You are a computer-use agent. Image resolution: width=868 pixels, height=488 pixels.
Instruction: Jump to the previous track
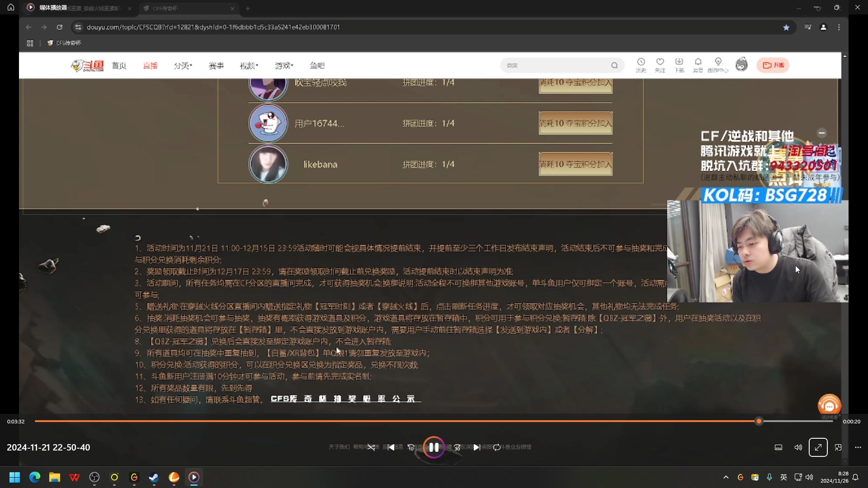point(391,447)
